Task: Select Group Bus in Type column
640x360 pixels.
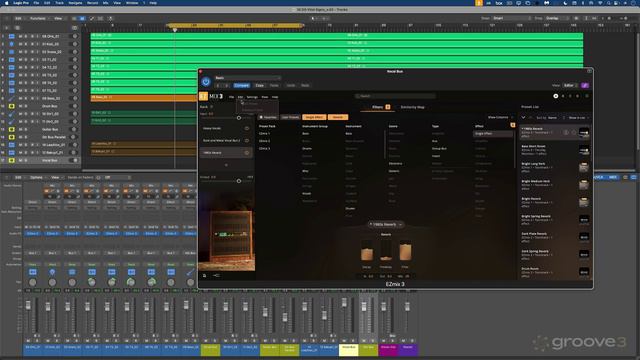Action: click(x=439, y=149)
